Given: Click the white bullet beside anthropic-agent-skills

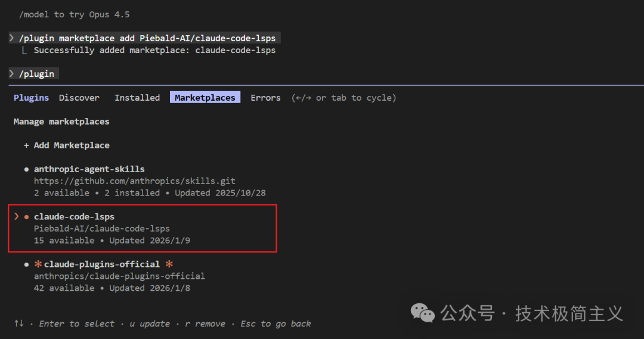Looking at the screenshot, I should point(26,169).
